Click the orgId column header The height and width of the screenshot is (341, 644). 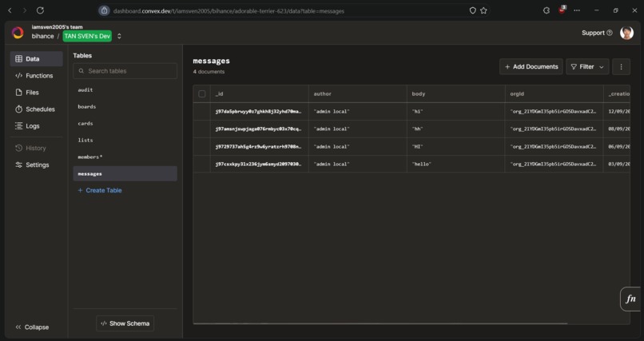[x=554, y=94]
